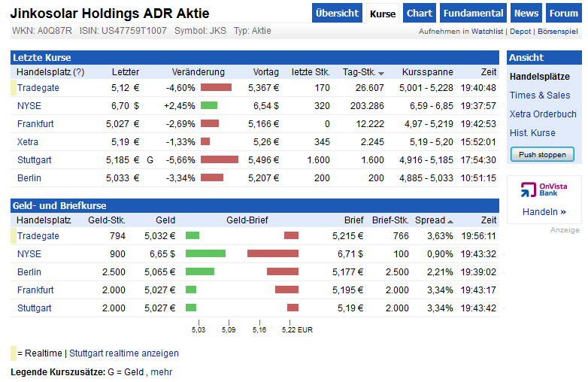
Task: Open the Börsenspiel link
Action: 558,32
